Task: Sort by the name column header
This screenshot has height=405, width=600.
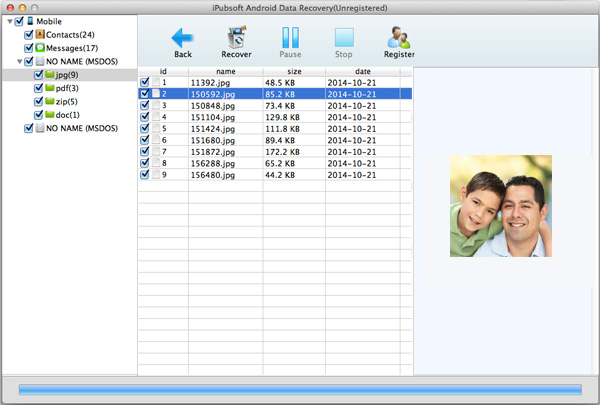Action: (225, 71)
